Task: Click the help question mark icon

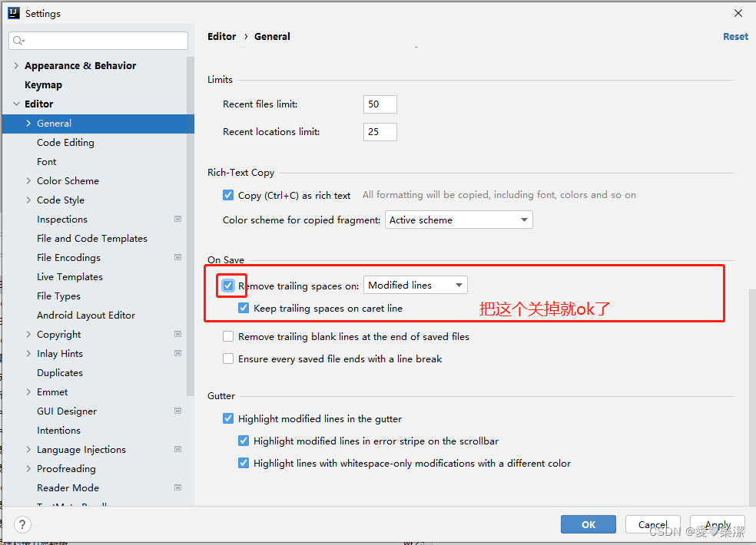Action: point(22,524)
